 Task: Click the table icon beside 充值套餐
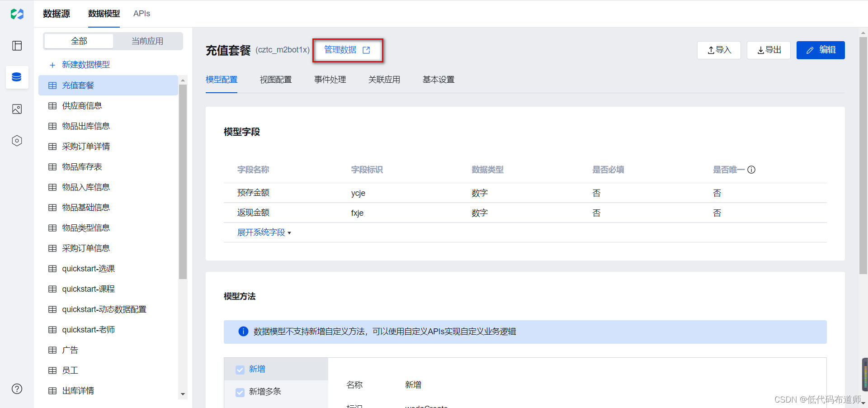click(x=52, y=85)
